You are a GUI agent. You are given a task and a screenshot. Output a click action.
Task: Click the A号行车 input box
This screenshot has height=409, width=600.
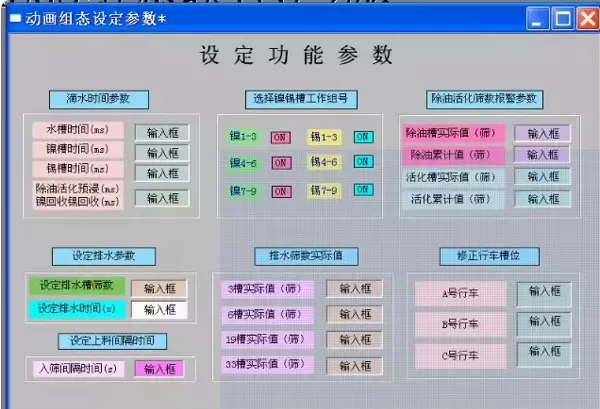544,293
